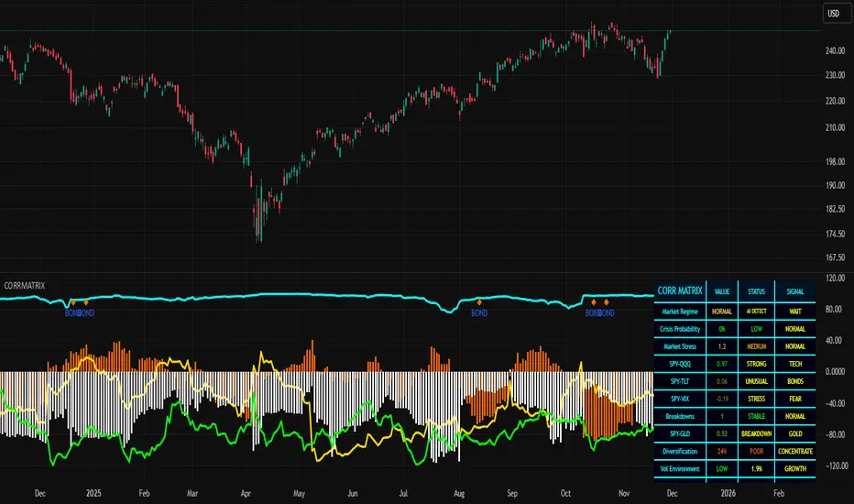Click the GROWTH signal in Vol Environment
Viewport: 854px width, 504px height.
tap(795, 468)
